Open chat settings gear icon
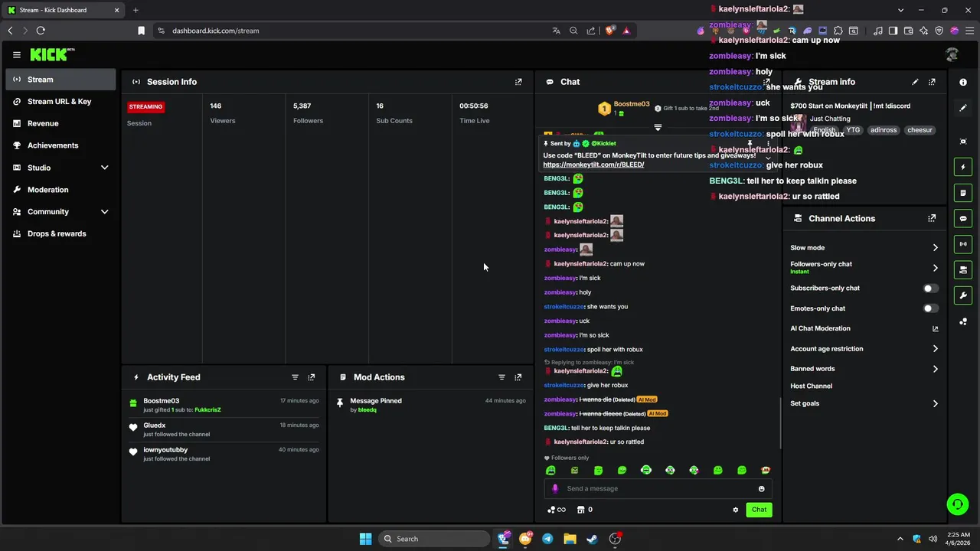980x551 pixels. [x=736, y=510]
